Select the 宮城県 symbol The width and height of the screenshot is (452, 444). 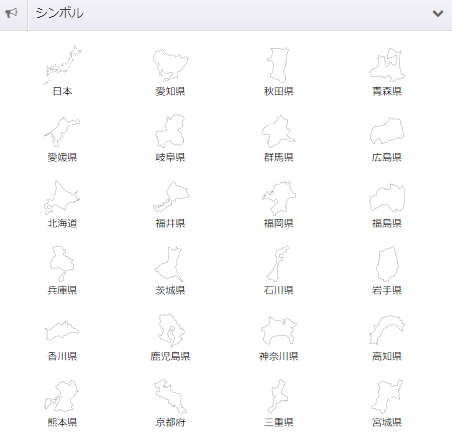pos(387,402)
